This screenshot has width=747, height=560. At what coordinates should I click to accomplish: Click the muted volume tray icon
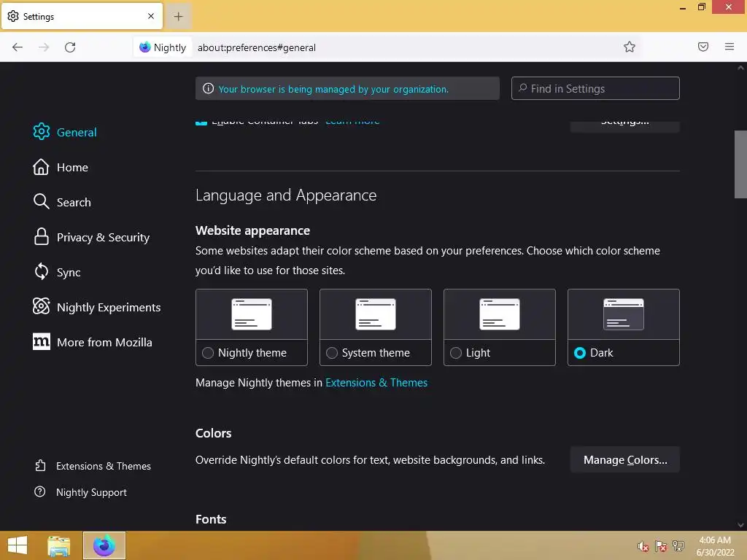pyautogui.click(x=643, y=546)
